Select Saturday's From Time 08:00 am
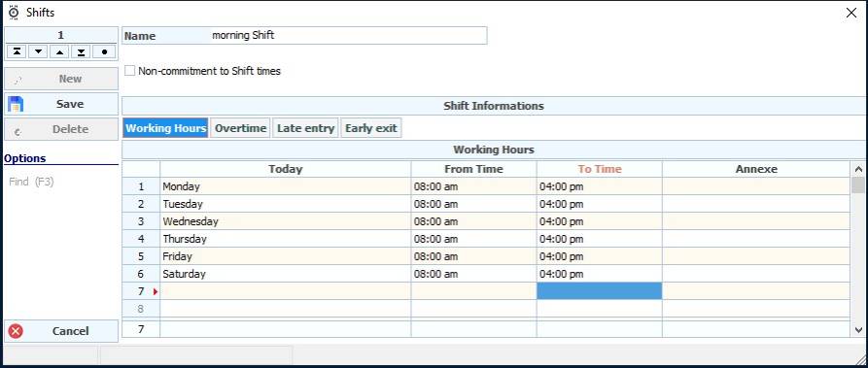Image resolution: width=868 pixels, height=368 pixels. point(474,274)
